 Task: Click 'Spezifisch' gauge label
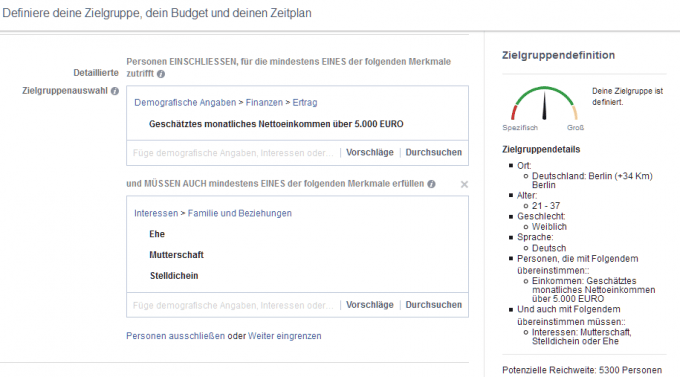520,128
